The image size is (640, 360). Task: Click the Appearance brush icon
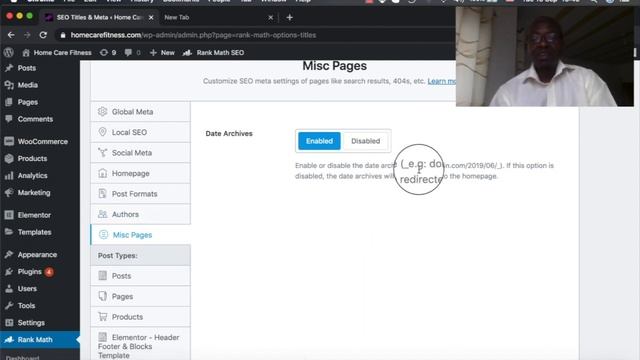pyautogui.click(x=9, y=255)
